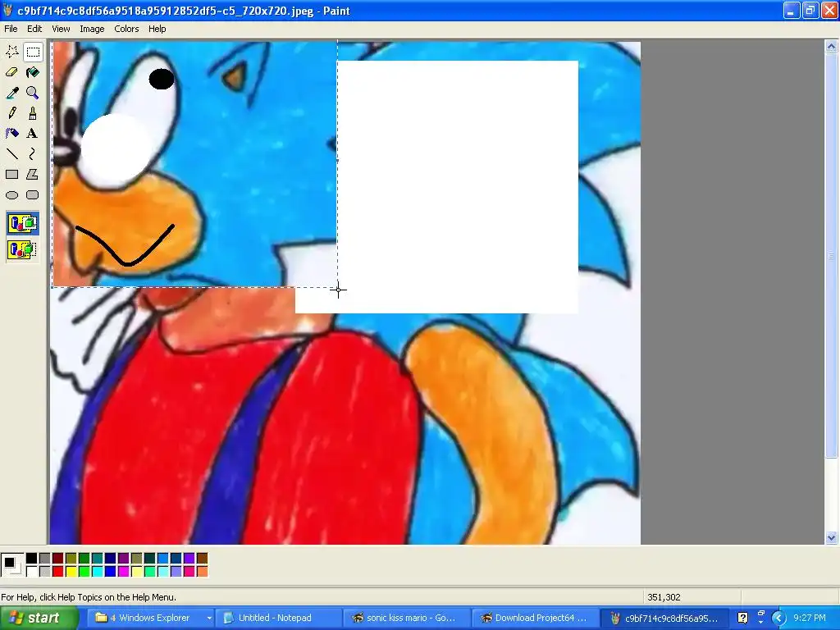The width and height of the screenshot is (840, 630).
Task: Choose the transparent selection option
Action: pyautogui.click(x=22, y=249)
